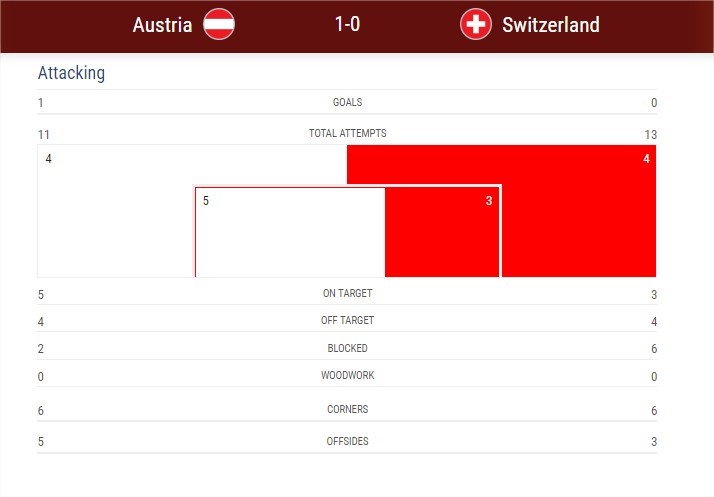Image resolution: width=714 pixels, height=497 pixels.
Task: Click the GOALS stat label
Action: [347, 102]
